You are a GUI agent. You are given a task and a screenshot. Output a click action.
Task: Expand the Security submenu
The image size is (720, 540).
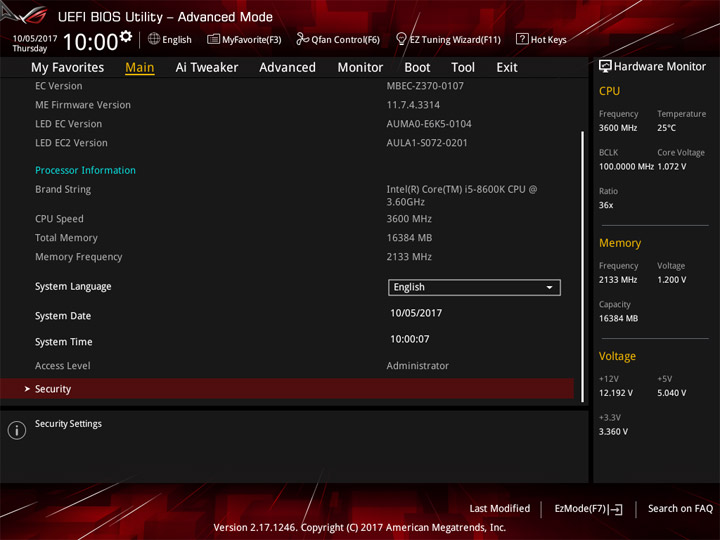click(x=287, y=388)
